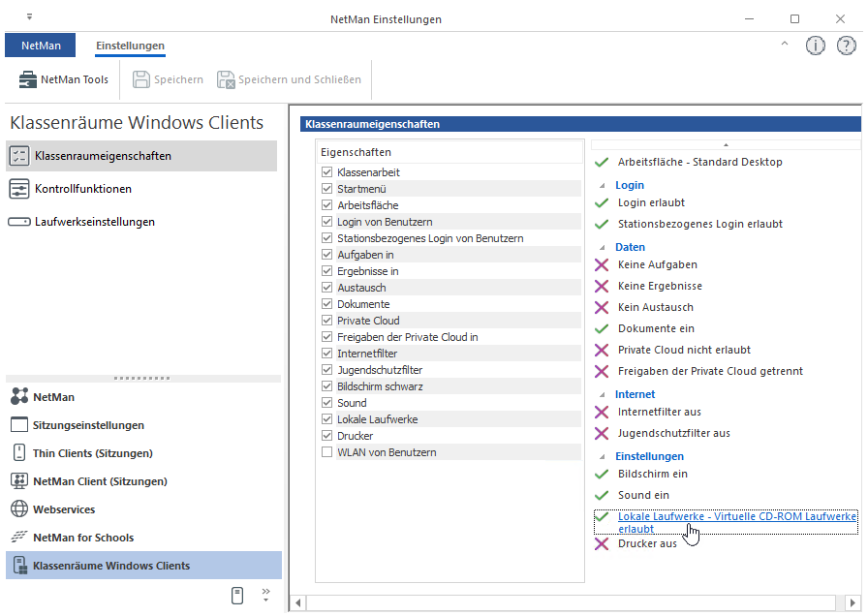Select Freigaben der Private Cloud getrennt entry
The height and width of the screenshot is (616, 868).
[710, 371]
